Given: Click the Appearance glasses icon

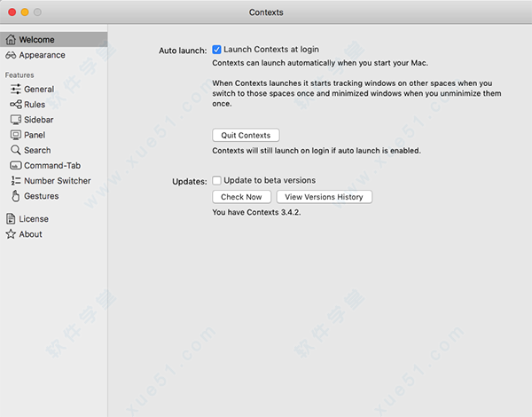Looking at the screenshot, I should pos(11,55).
